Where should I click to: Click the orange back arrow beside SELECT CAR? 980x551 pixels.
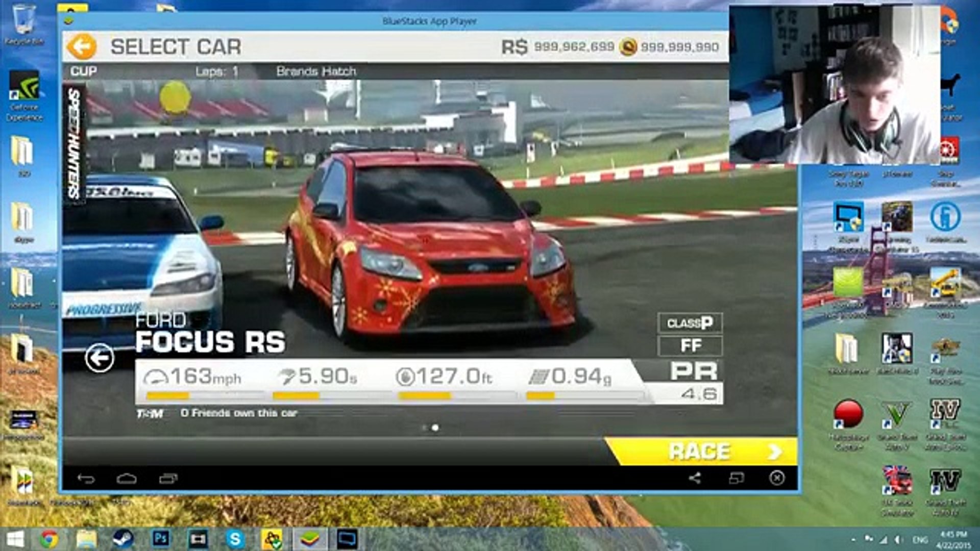click(x=82, y=47)
